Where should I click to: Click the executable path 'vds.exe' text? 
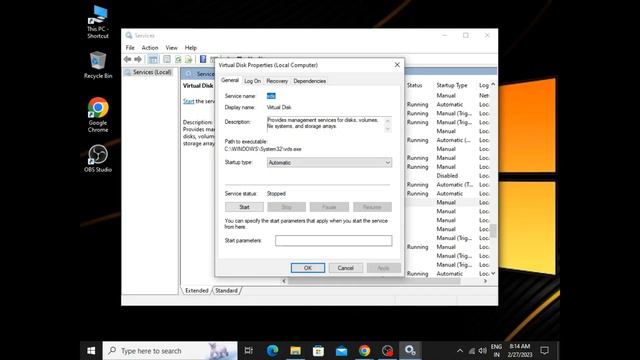263,149
